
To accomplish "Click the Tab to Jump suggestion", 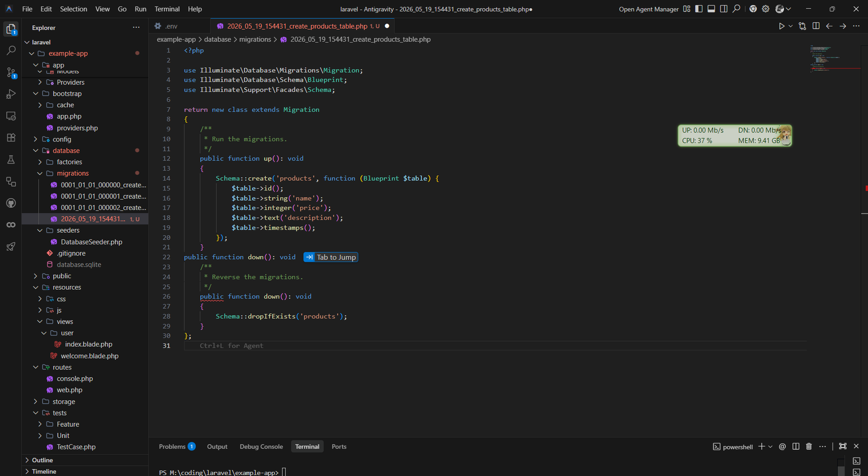I will tap(331, 257).
